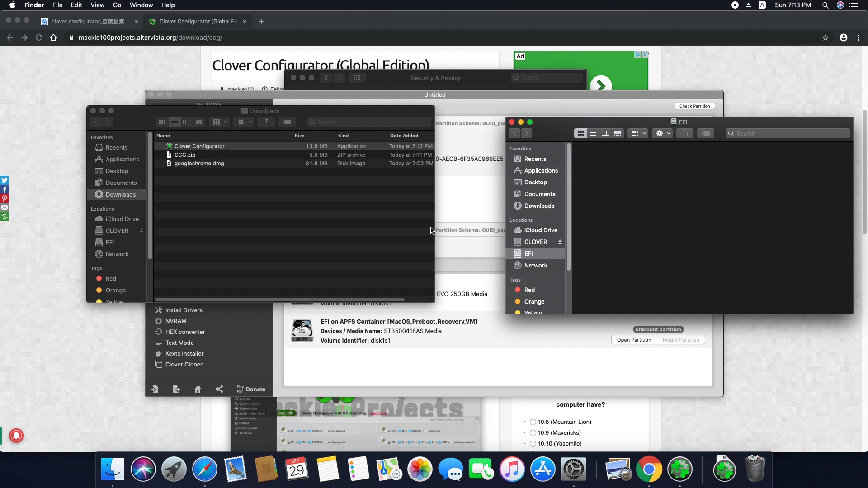Open App Store in the Dock
The image size is (868, 488).
point(542,469)
